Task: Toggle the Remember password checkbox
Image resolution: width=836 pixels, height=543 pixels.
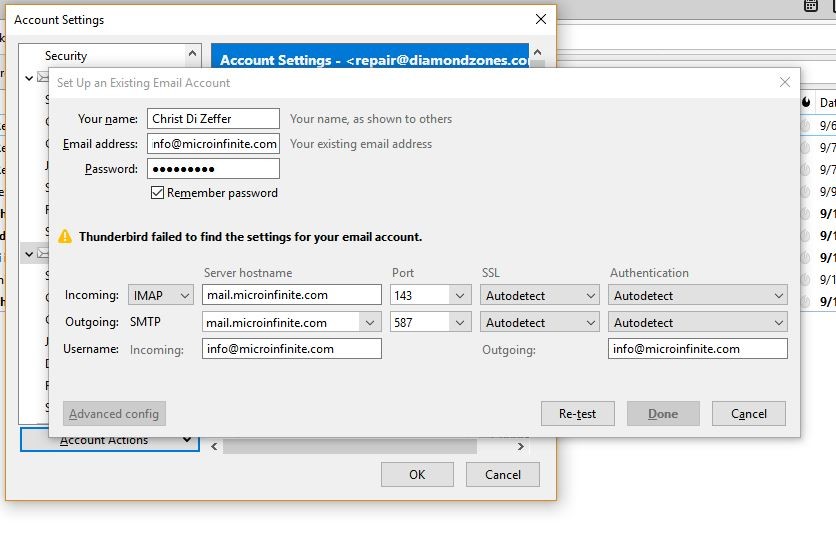Action: [x=157, y=193]
